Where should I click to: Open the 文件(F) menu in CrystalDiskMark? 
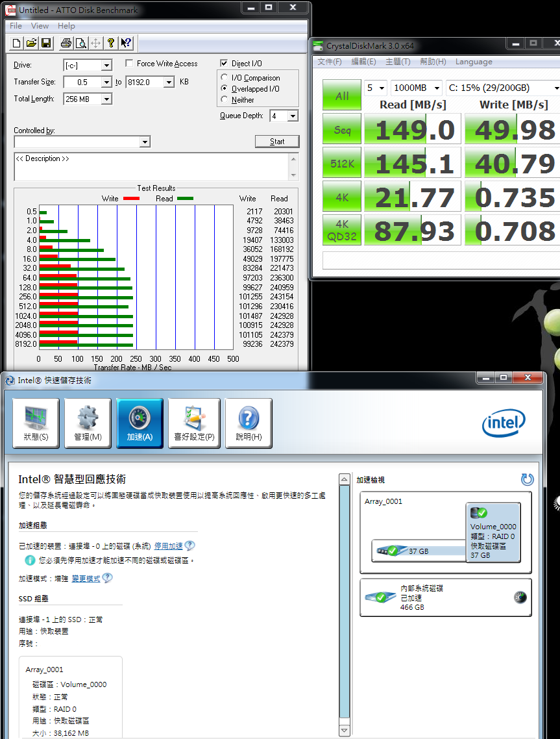click(x=329, y=62)
